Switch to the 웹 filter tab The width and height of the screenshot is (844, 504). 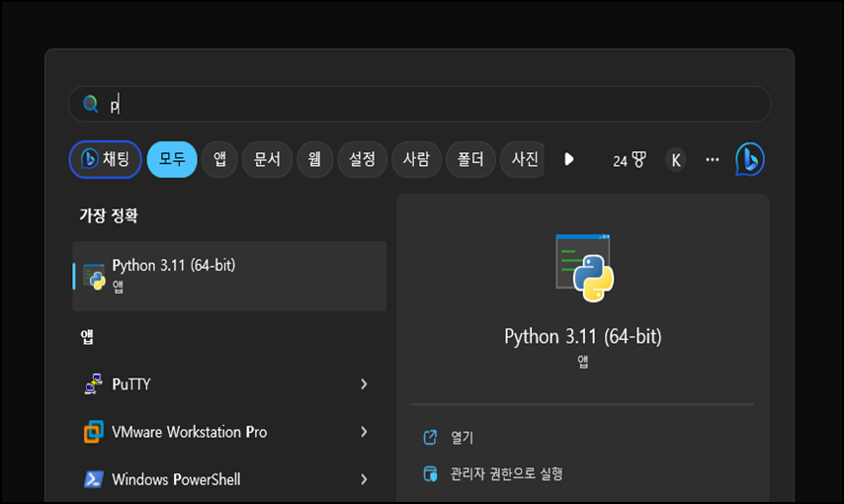(x=315, y=159)
